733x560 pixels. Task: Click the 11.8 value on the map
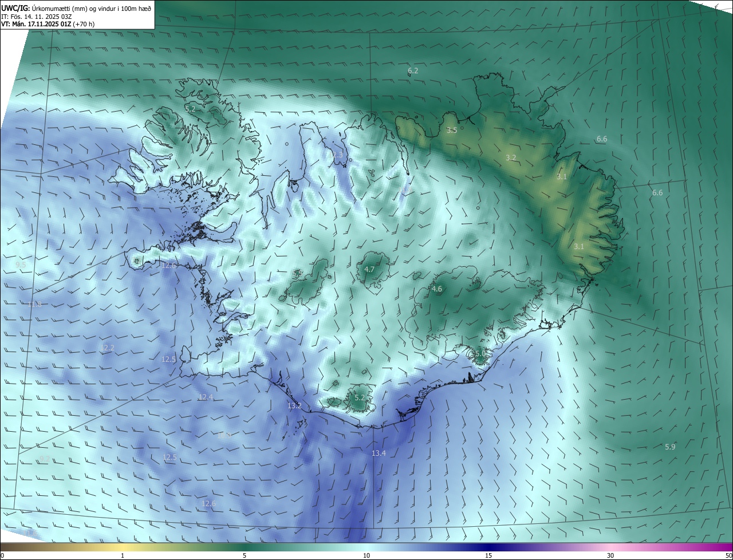coord(34,304)
